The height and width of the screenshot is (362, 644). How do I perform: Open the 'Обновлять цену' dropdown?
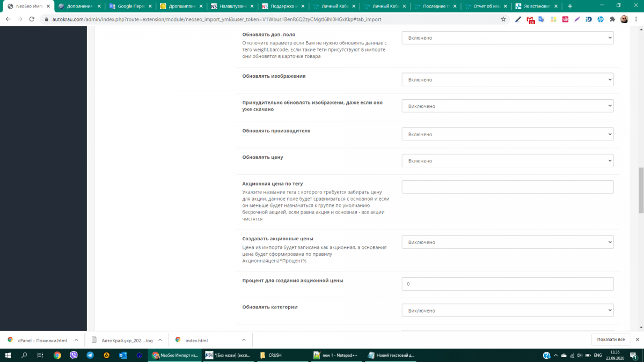pyautogui.click(x=508, y=160)
